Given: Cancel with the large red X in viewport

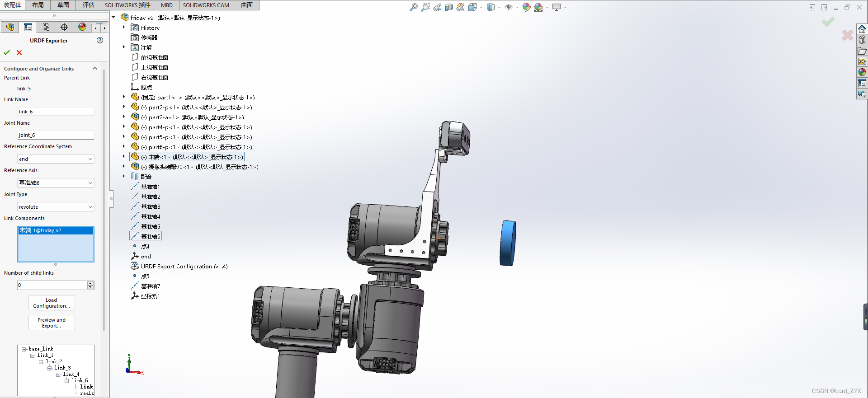Looking at the screenshot, I should point(848,35).
